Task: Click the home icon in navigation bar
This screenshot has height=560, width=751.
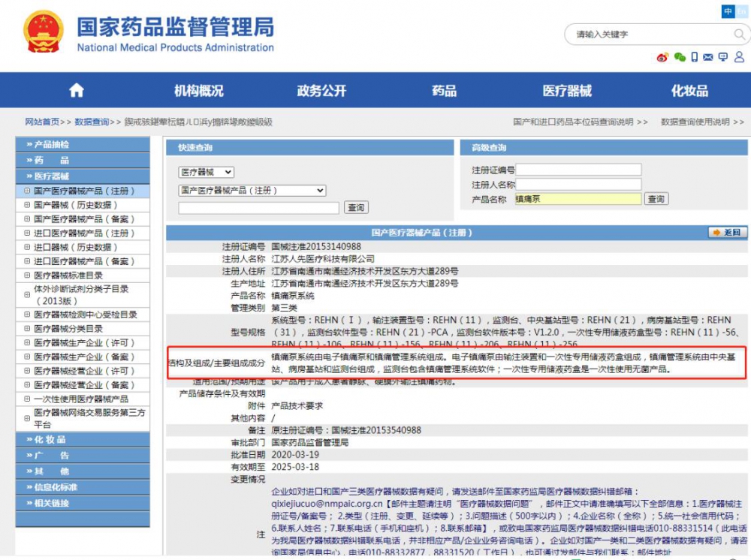Action: pos(77,91)
